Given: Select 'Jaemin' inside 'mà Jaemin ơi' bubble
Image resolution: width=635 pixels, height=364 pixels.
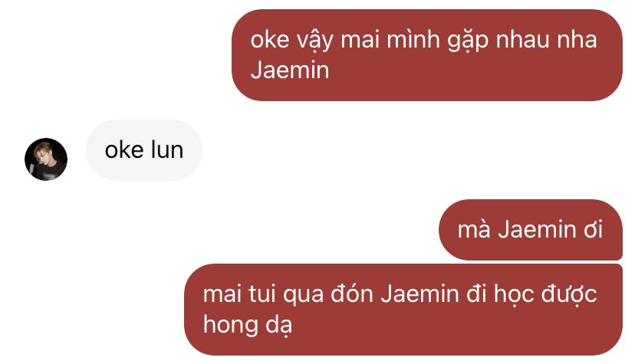Looking at the screenshot, I should pos(537,229).
